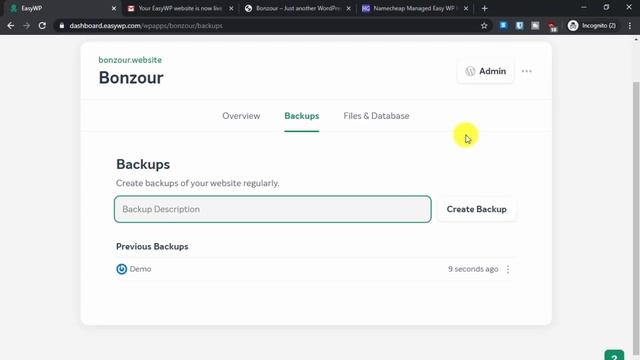Click the red extension icon with badge
Screen dimensions: 640x360
tap(552, 27)
